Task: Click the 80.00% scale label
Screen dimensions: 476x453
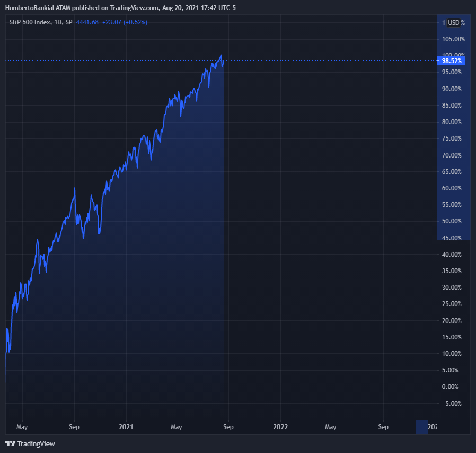Action: point(452,122)
